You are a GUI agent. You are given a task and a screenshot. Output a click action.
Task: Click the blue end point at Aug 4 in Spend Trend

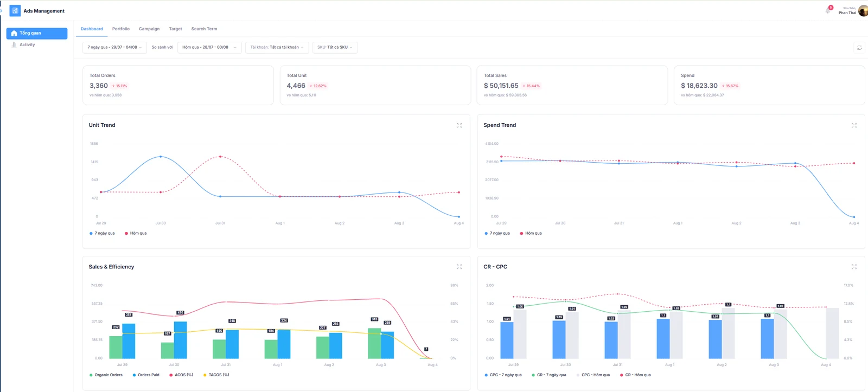pos(854,217)
